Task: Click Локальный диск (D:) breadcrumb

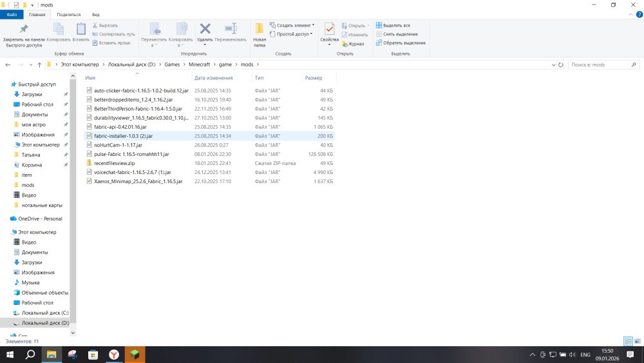Action: [x=131, y=64]
